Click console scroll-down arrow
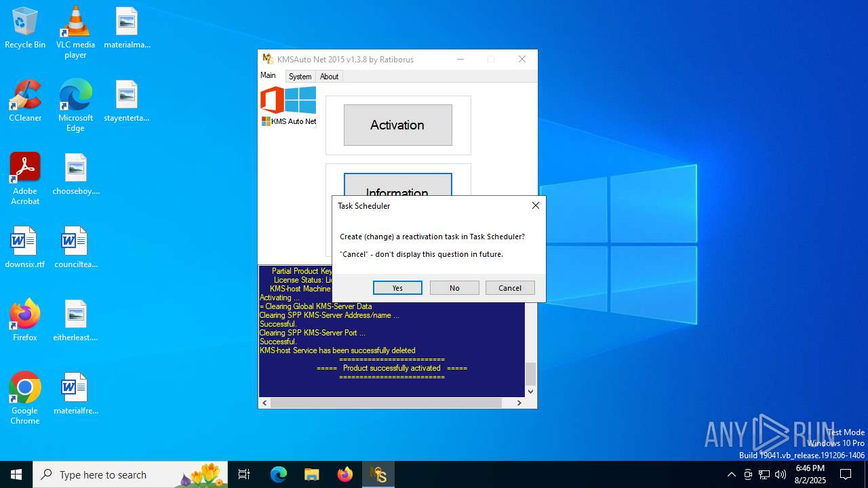This screenshot has width=868, height=488. (x=530, y=391)
